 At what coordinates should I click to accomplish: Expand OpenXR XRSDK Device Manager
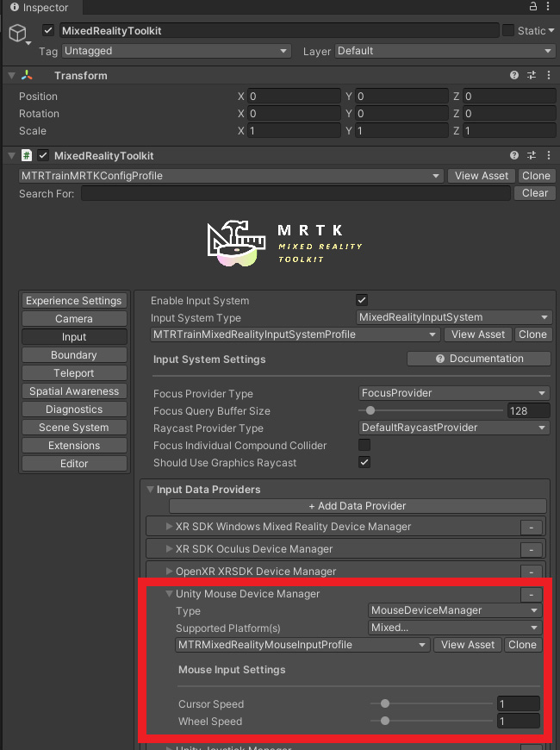[x=169, y=571]
